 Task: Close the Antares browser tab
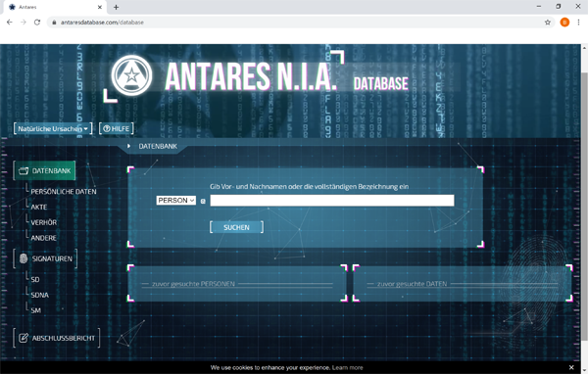pyautogui.click(x=100, y=7)
